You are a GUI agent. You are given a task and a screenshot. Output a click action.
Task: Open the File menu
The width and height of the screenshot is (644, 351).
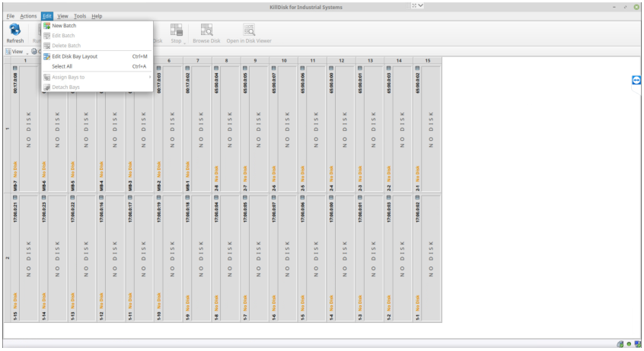click(x=10, y=16)
